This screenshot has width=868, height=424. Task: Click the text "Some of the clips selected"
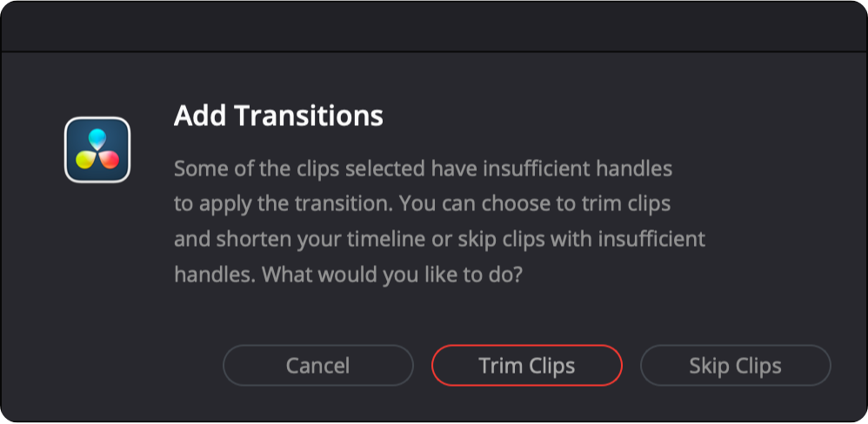[289, 166]
